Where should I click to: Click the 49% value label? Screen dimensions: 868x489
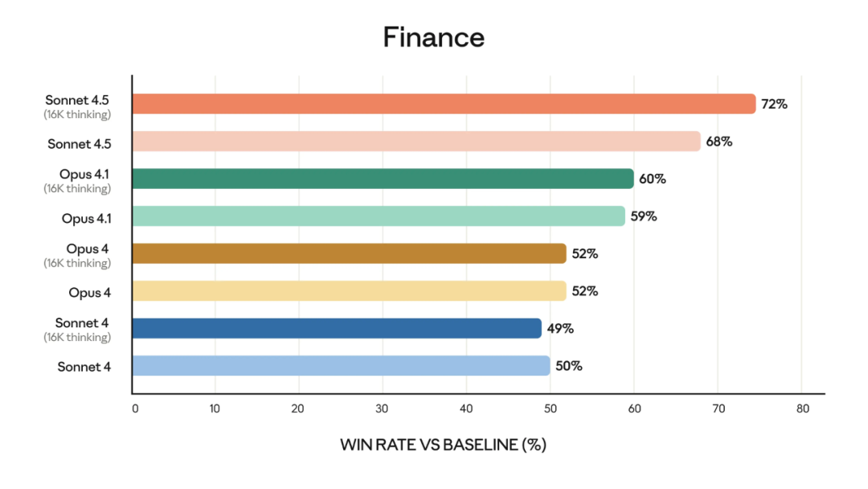(560, 328)
